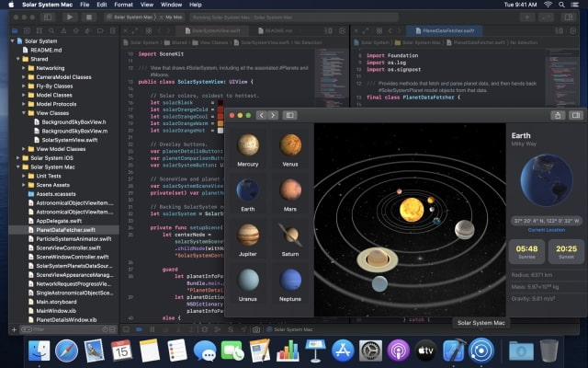Screen dimensions: 588x368
Task: Collapse the Shared folder
Action: [18, 59]
